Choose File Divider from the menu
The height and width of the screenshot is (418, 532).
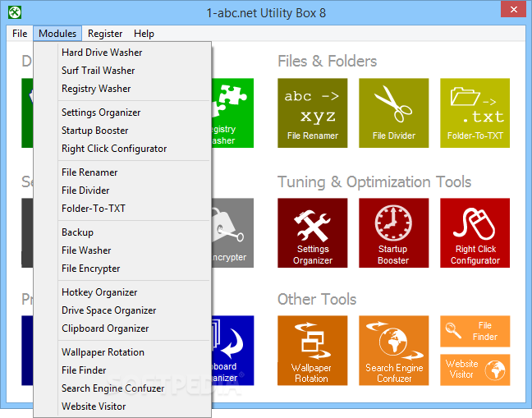122,191
